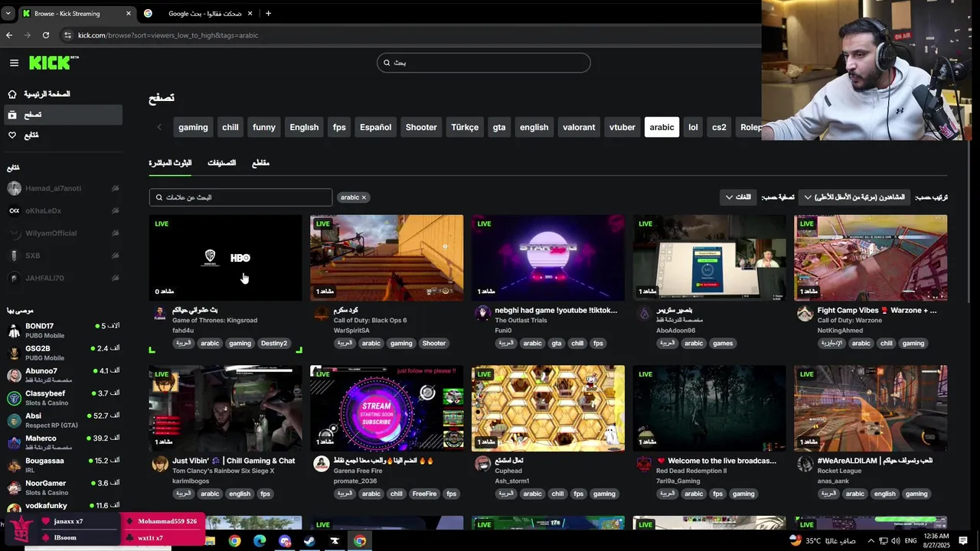This screenshot has height=551, width=980.
Task: Select the highlighted arabic tag filter
Action: [662, 127]
